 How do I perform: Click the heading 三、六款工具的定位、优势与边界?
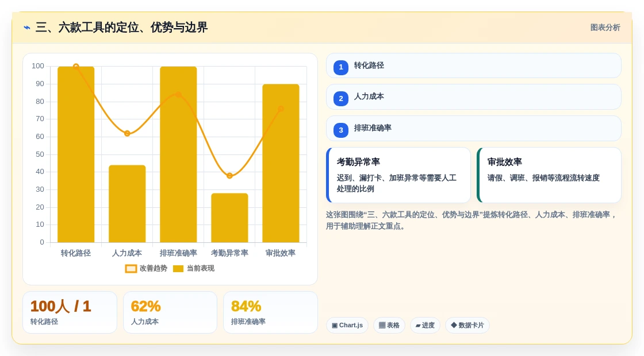(x=121, y=28)
